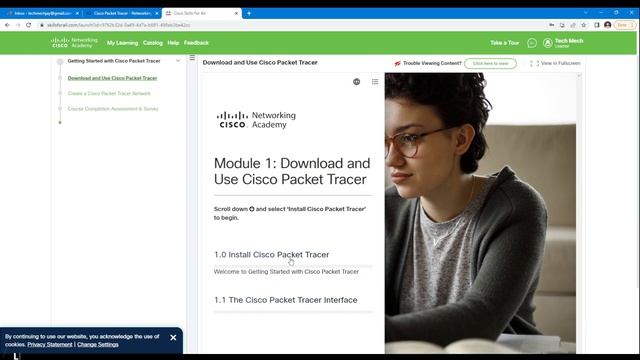
Task: Open Download and Use Cisco Packet Tracer link
Action: 112,78
